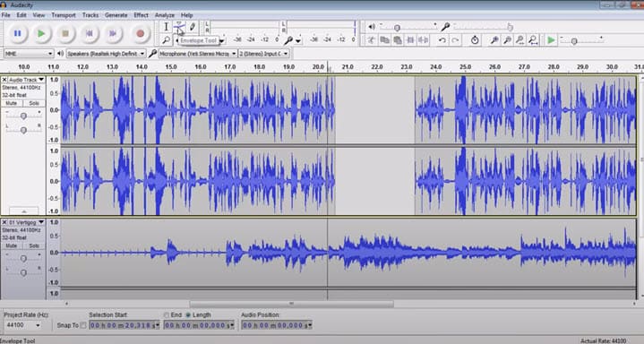Click the small green Play-at-speed button
The height and width of the screenshot is (344, 644).
[551, 40]
